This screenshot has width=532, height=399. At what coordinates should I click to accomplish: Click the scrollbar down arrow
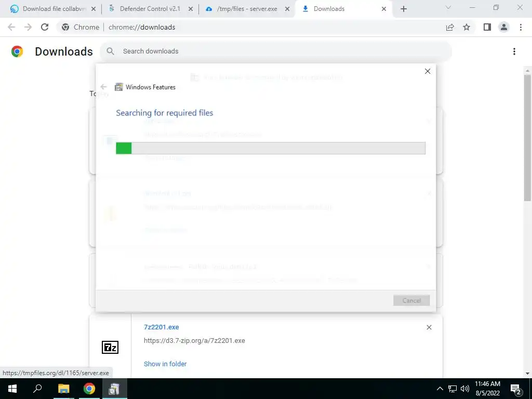[527, 374]
